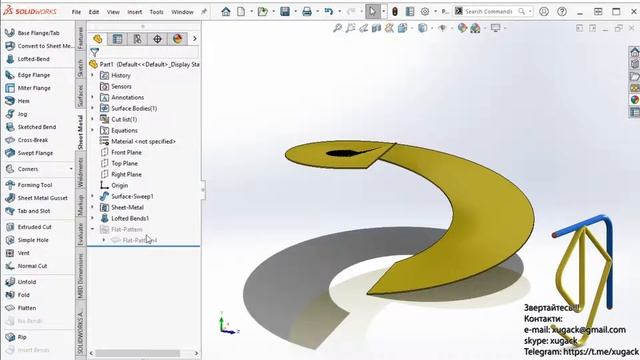Activate the Cross-Break tool
The height and width of the screenshot is (360, 640).
pos(27,140)
